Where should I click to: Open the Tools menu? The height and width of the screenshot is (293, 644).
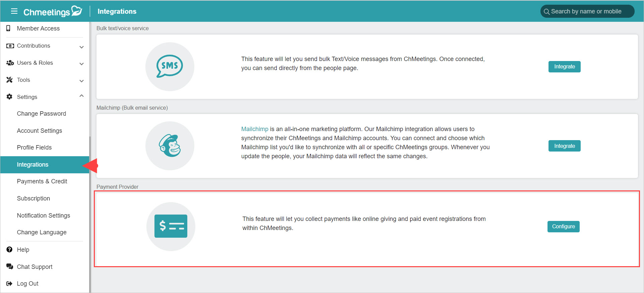click(x=23, y=80)
